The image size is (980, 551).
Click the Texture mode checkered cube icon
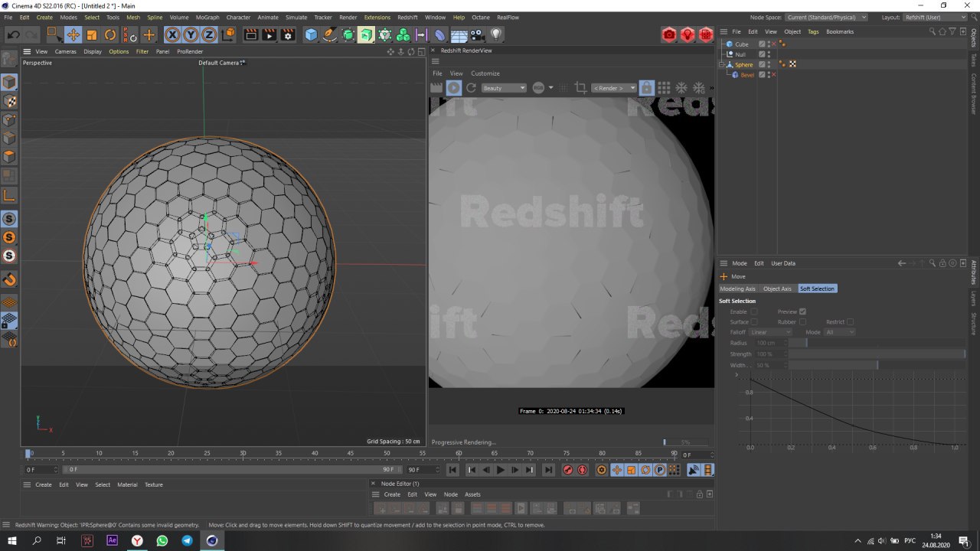[9, 101]
